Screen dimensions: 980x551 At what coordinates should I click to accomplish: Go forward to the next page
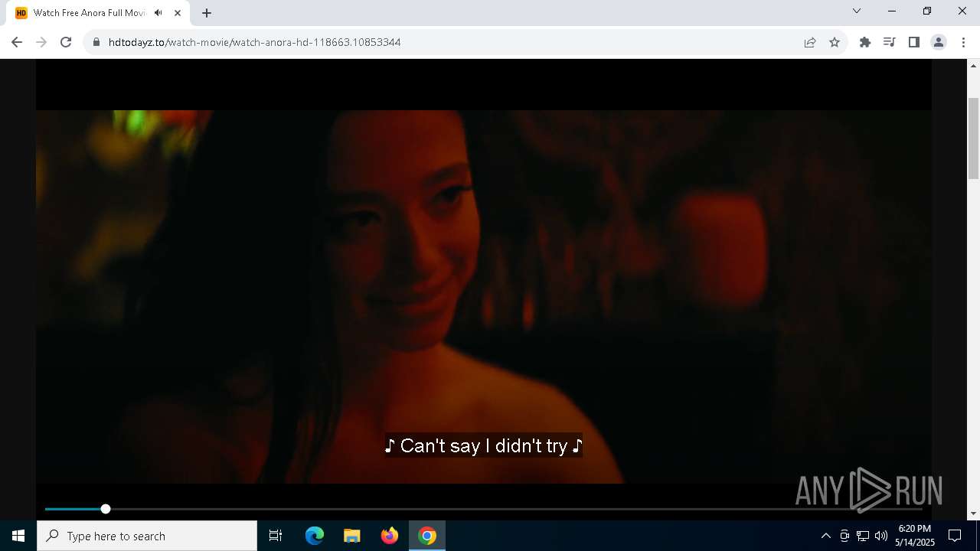(x=41, y=42)
